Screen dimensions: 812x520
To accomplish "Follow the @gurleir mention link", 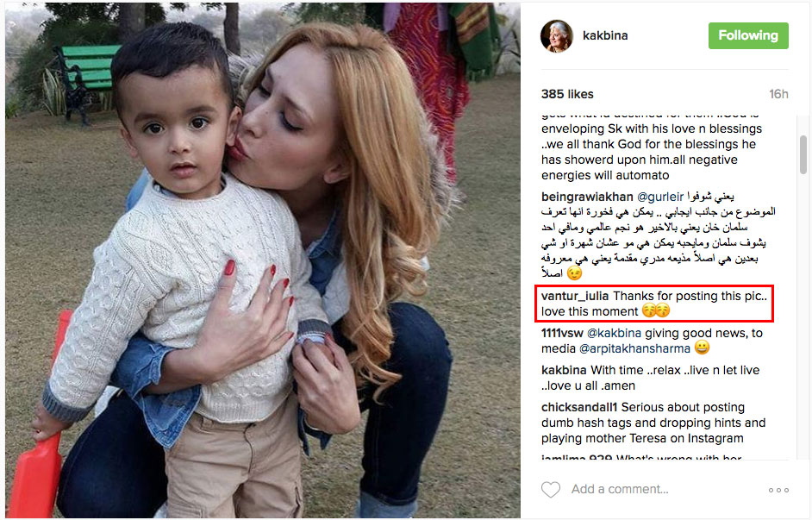I will 660,197.
